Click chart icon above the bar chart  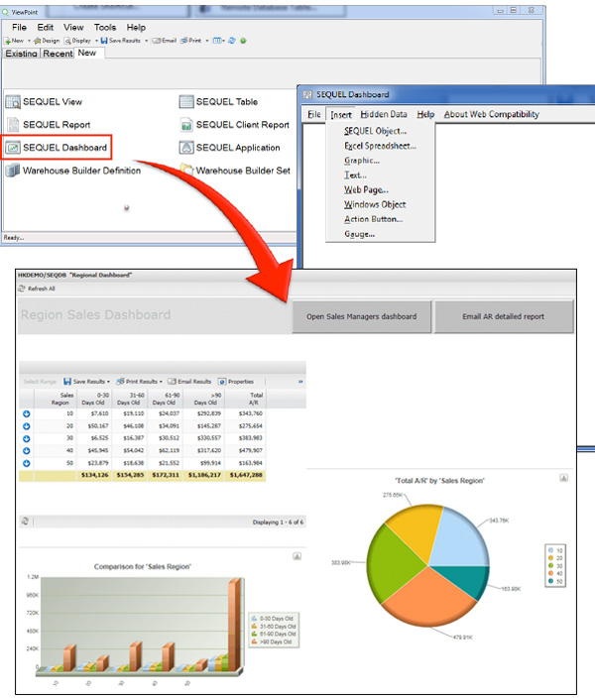(x=297, y=556)
